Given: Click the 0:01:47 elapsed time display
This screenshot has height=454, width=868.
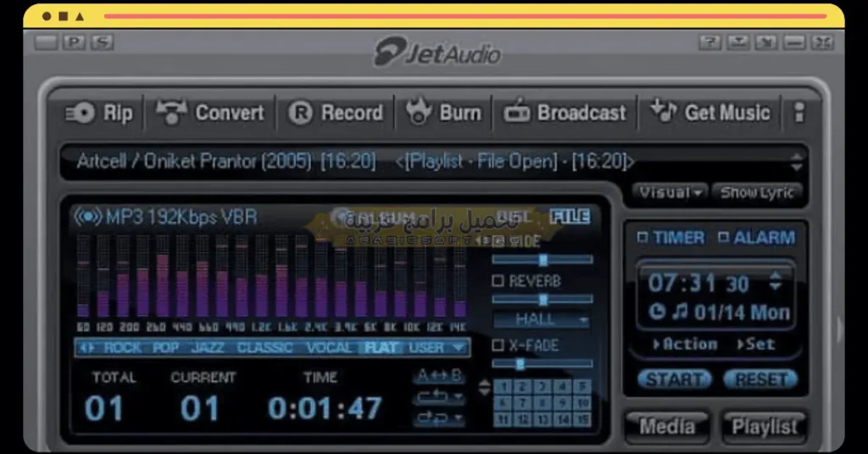Looking at the screenshot, I should tap(325, 408).
